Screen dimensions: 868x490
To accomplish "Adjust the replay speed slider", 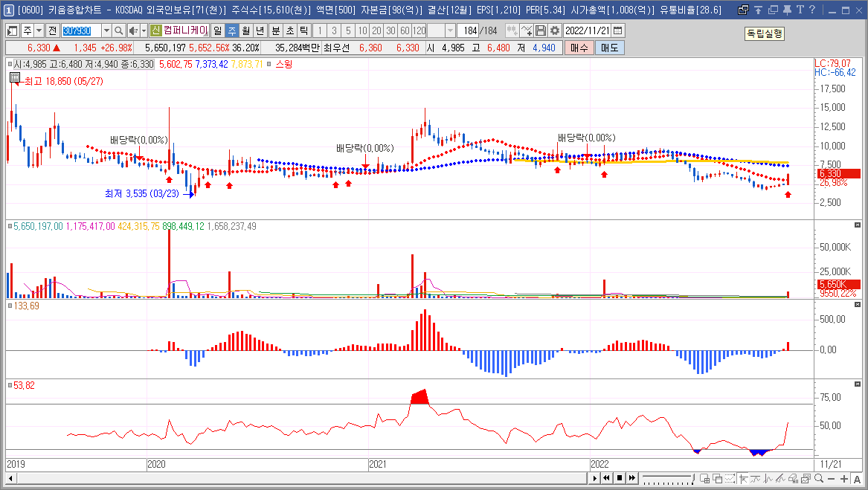I will coord(668,478).
